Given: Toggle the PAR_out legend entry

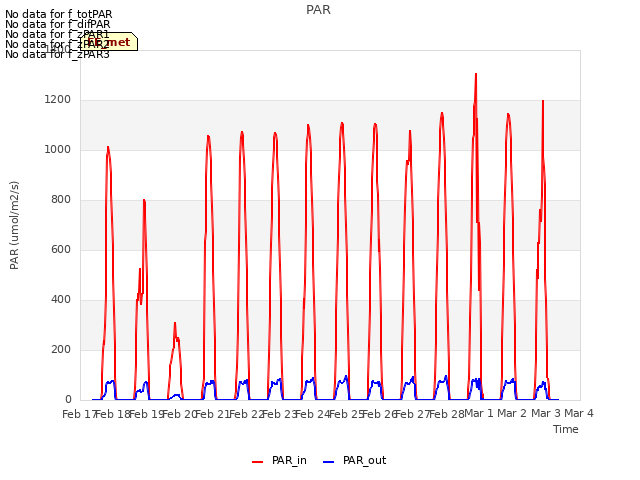Looking at the screenshot, I should pyautogui.click(x=354, y=460).
